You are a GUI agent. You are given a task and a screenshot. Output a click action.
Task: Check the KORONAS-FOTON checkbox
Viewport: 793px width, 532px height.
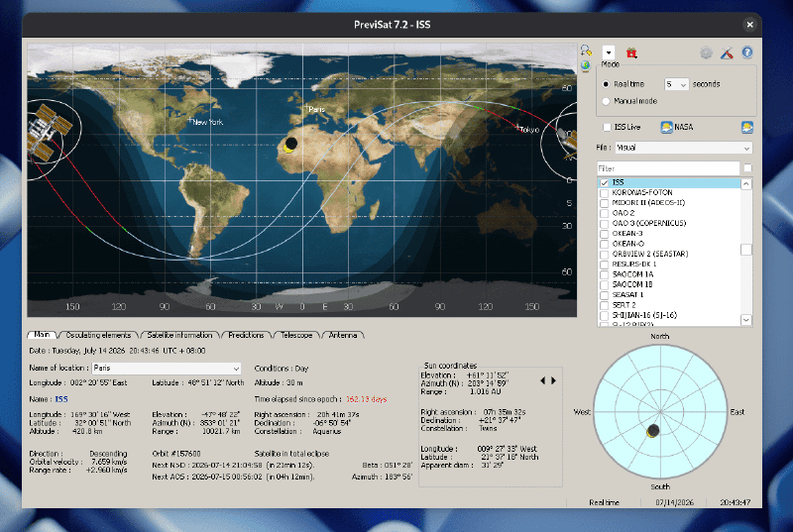pos(604,193)
